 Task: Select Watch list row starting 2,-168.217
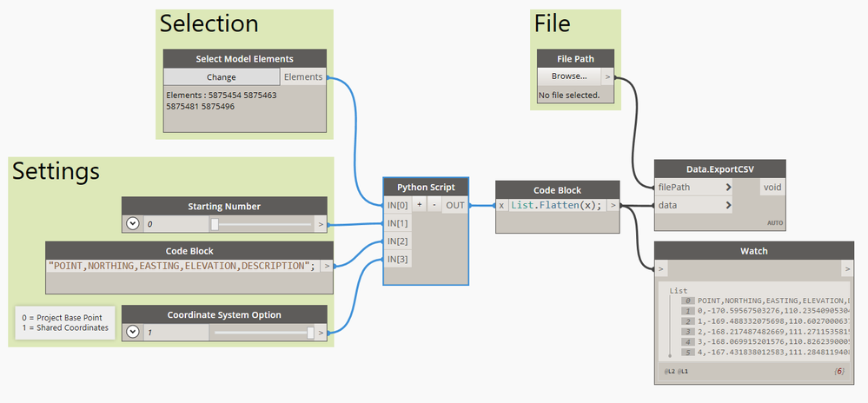coord(765,332)
